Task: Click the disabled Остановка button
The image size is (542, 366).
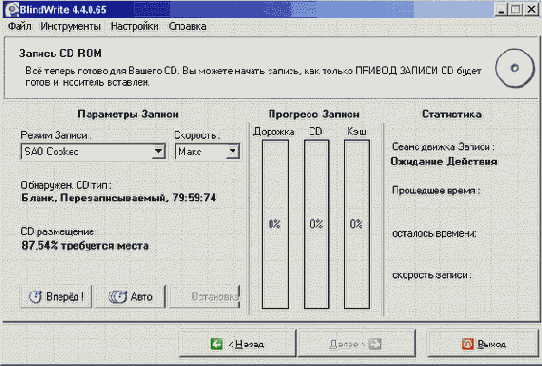Action: coord(205,297)
